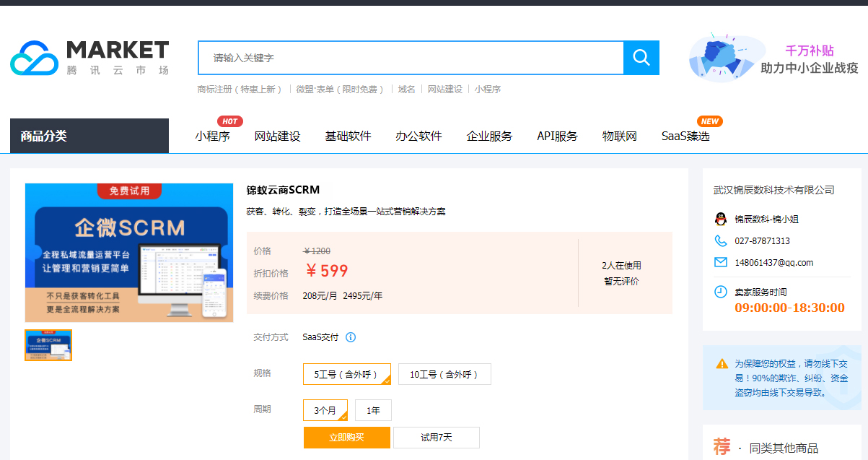Go to API服务 navigation tab
This screenshot has width=868, height=460.
[x=557, y=136]
